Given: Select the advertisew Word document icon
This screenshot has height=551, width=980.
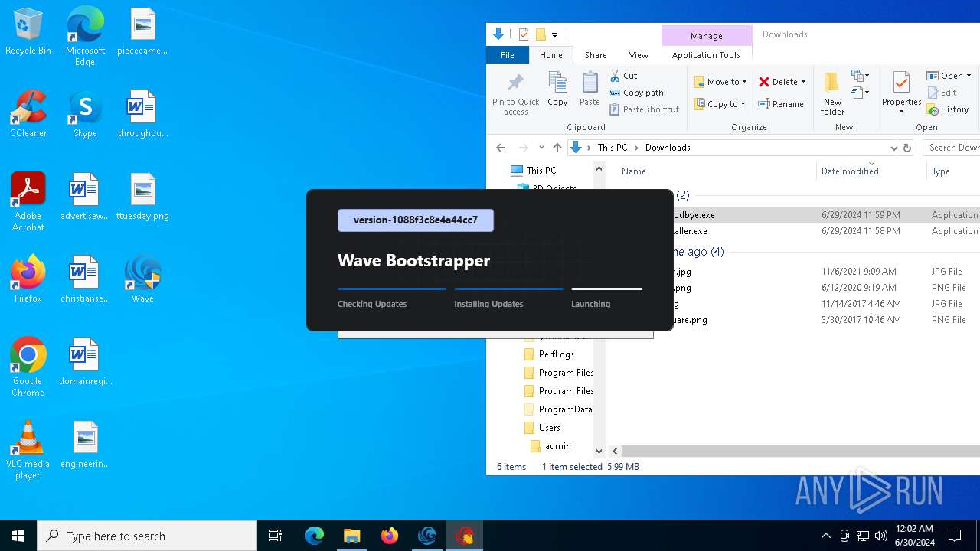Looking at the screenshot, I should pyautogui.click(x=85, y=197).
